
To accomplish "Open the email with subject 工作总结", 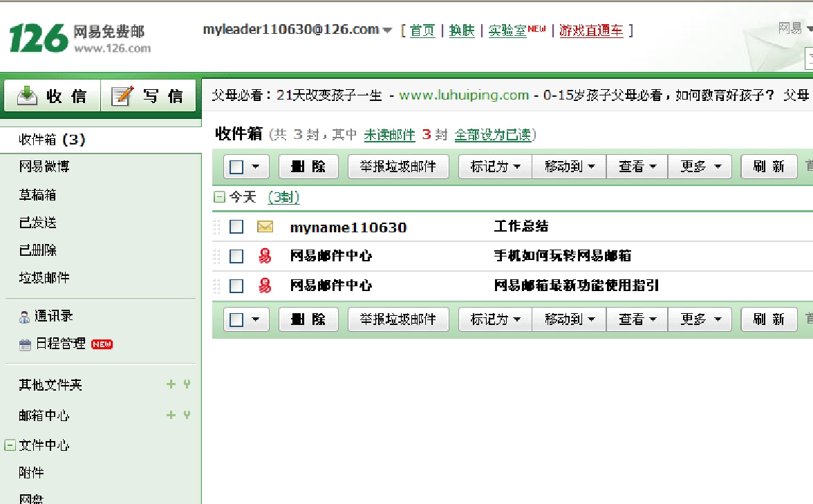I will 521,226.
